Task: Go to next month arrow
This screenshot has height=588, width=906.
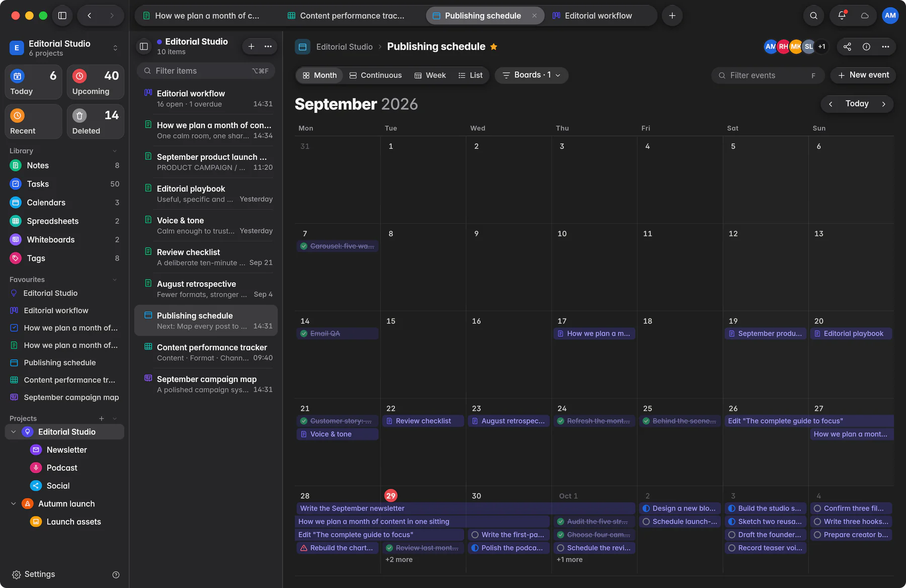Action: [x=884, y=104]
